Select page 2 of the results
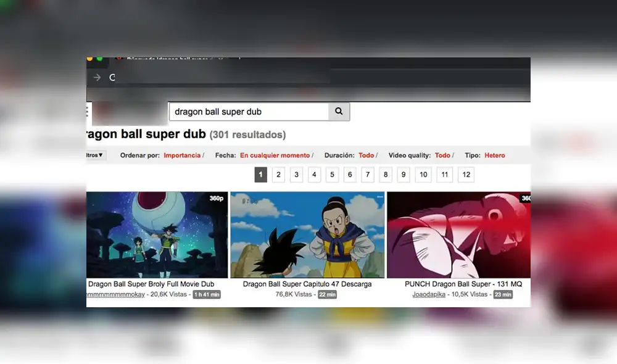The image size is (617, 364). 278,175
